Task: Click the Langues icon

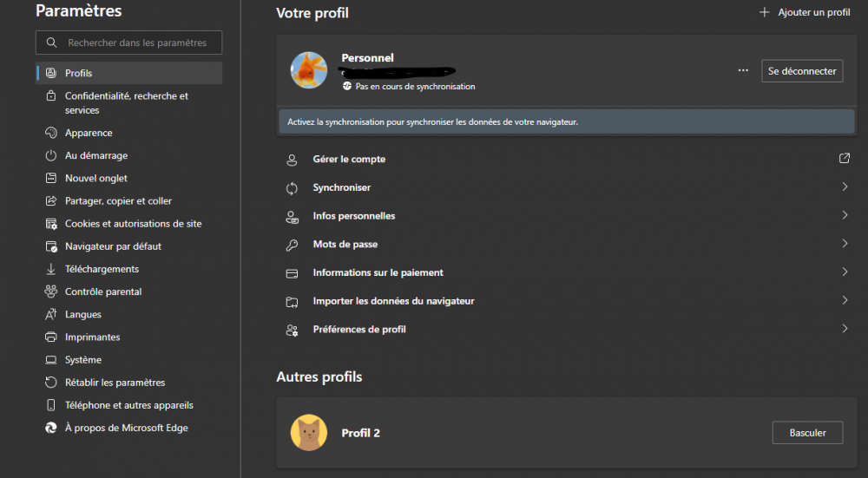Action: point(51,314)
